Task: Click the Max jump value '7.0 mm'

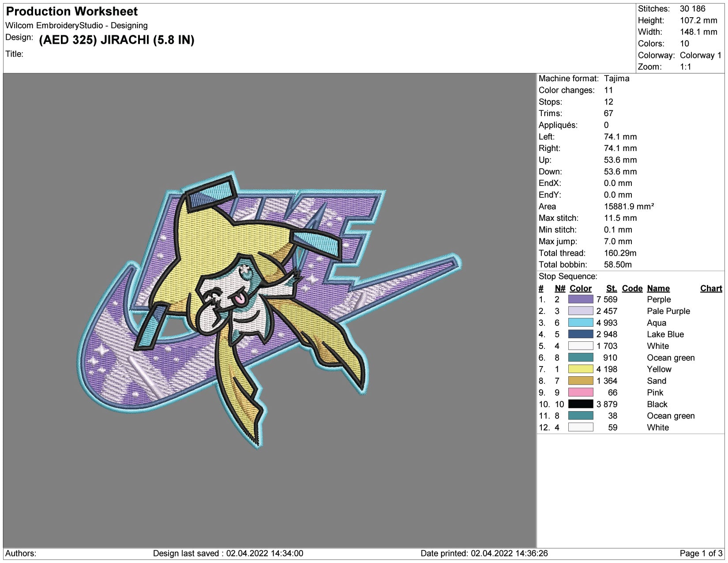Action: 618,242
